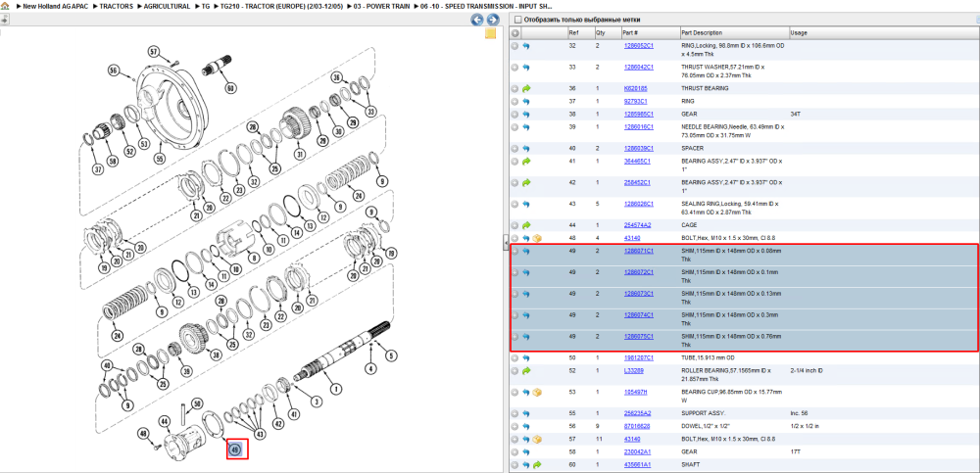Select callout 44 above the cage part
This screenshot has width=980, height=473.
165,422
